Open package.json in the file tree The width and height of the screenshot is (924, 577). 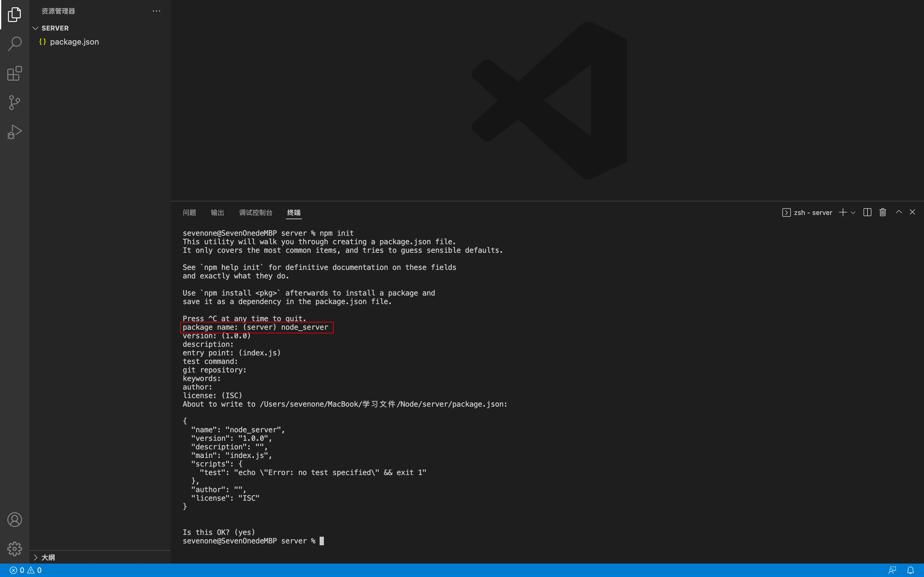(x=74, y=42)
